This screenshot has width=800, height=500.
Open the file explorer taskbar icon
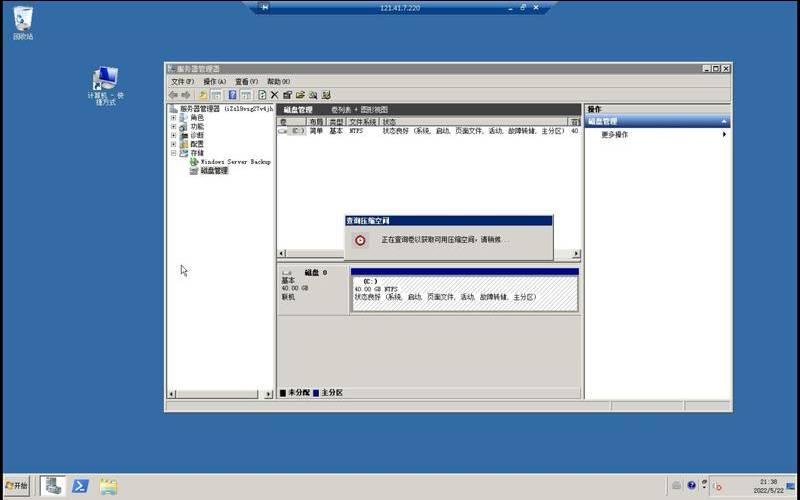tap(108, 486)
